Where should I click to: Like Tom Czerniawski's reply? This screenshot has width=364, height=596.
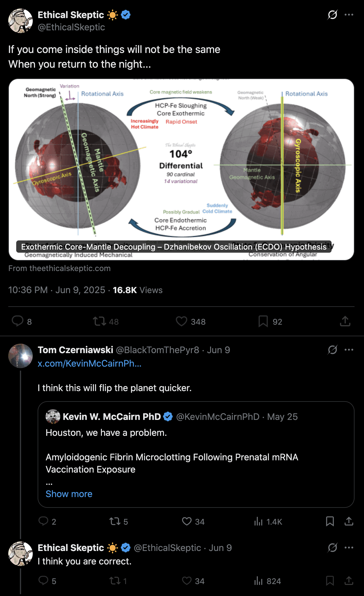tap(187, 522)
